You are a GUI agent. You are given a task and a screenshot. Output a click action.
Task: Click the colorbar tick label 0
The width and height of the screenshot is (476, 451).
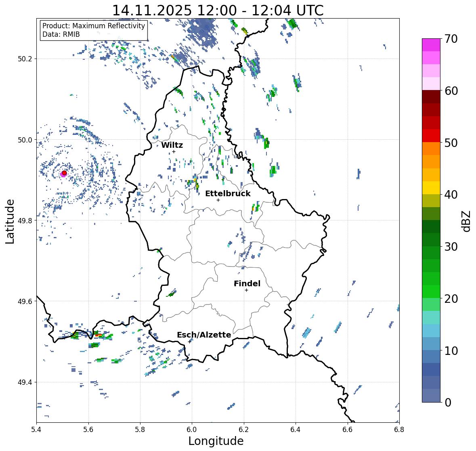[x=448, y=403]
